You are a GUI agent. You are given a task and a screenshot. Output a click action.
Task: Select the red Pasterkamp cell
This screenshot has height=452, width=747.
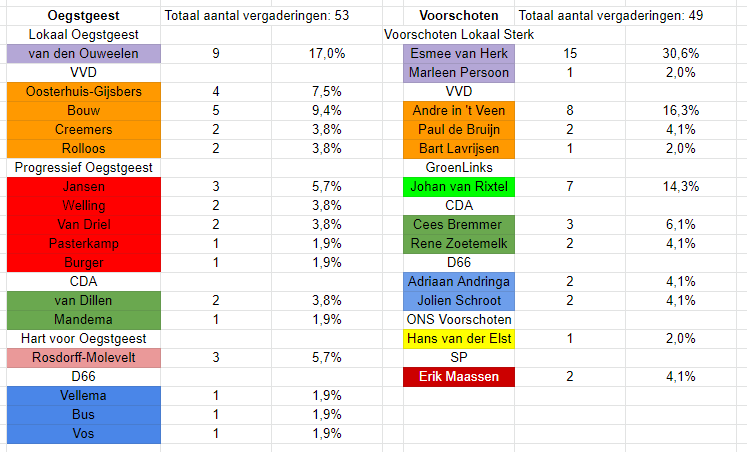click(x=82, y=243)
